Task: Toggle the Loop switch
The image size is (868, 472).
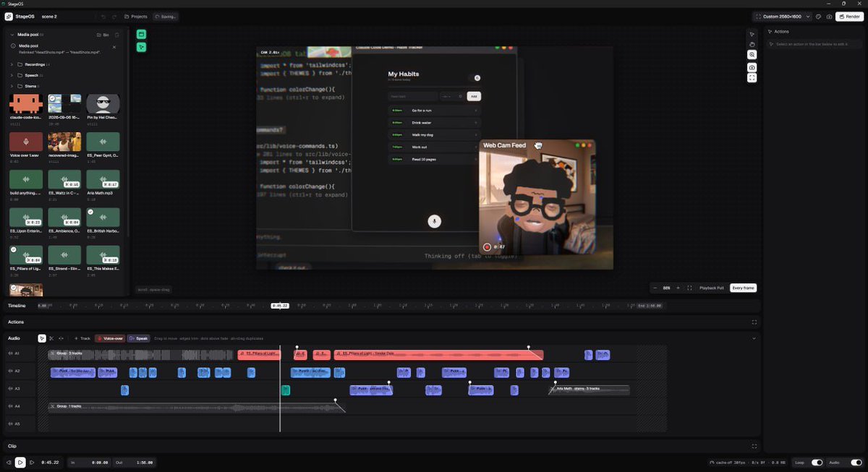Action: tap(817, 463)
